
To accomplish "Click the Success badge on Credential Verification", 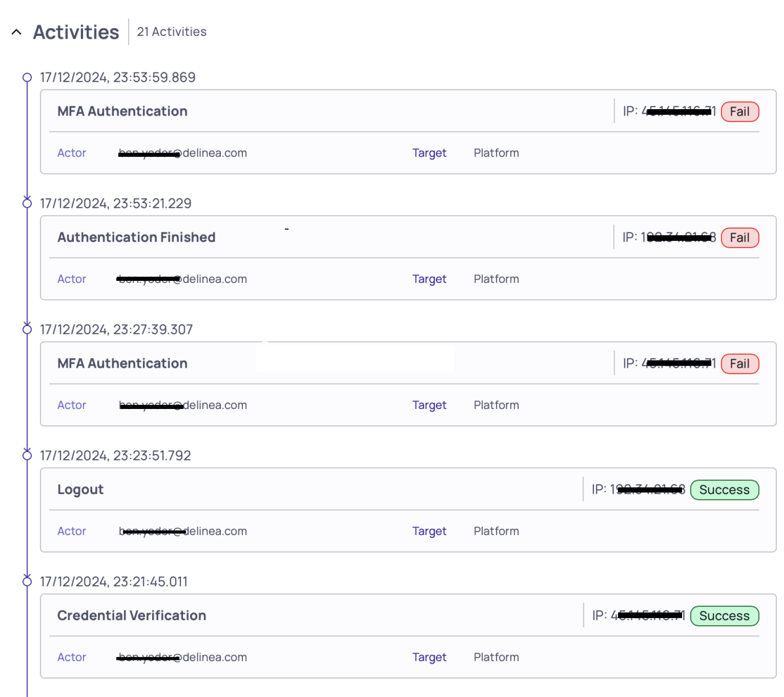I will [724, 616].
